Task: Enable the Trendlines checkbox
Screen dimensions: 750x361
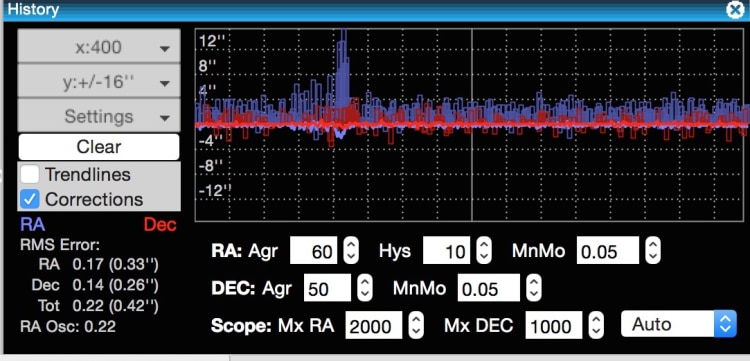Action: 30,175
